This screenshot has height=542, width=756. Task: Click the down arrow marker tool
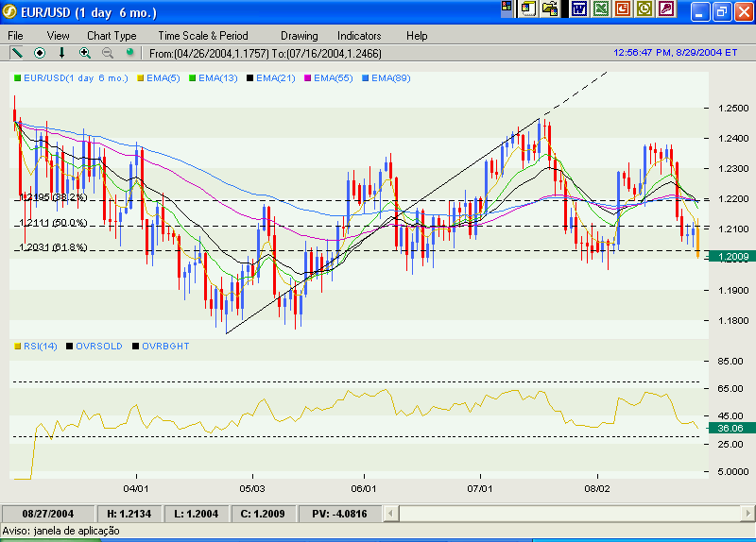coord(62,53)
